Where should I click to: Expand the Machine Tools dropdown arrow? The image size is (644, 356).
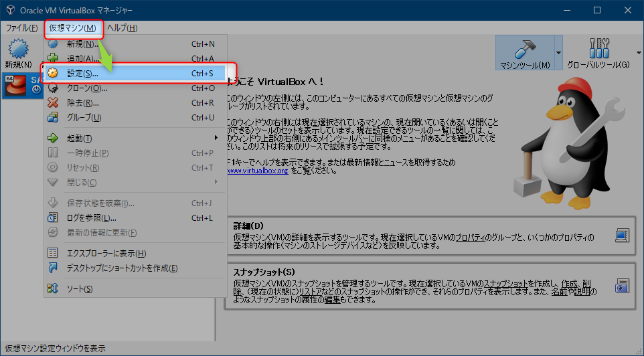coord(558,53)
